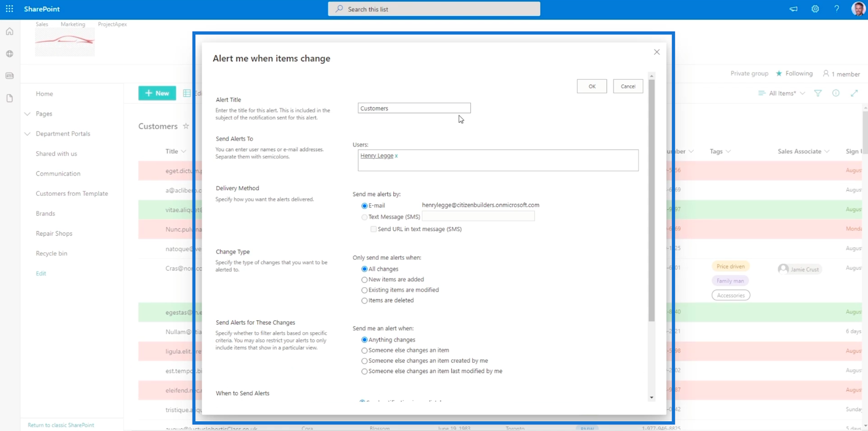Select Existing items are modified option
The image size is (868, 431).
364,291
